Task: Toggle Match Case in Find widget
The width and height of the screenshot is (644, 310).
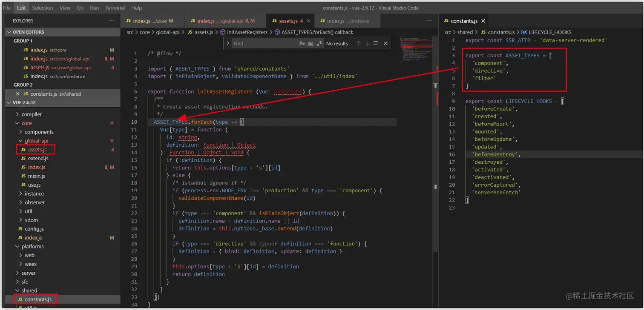Action: point(302,43)
